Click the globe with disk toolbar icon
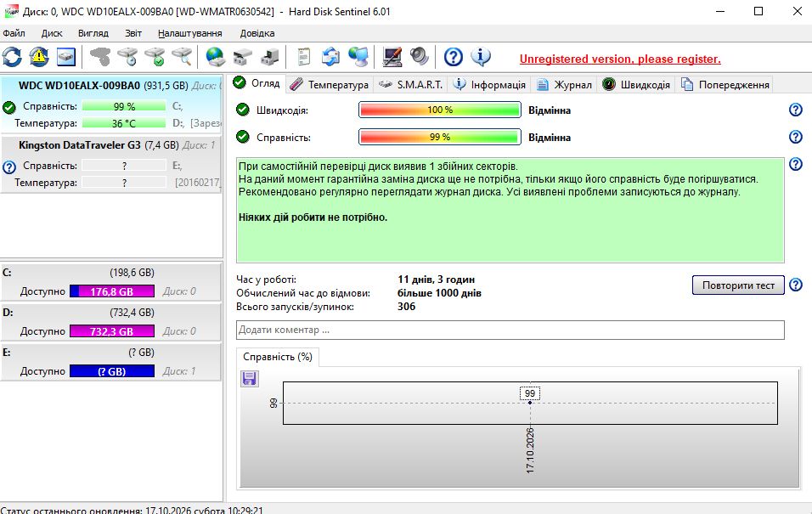This screenshot has width=812, height=514. (215, 57)
